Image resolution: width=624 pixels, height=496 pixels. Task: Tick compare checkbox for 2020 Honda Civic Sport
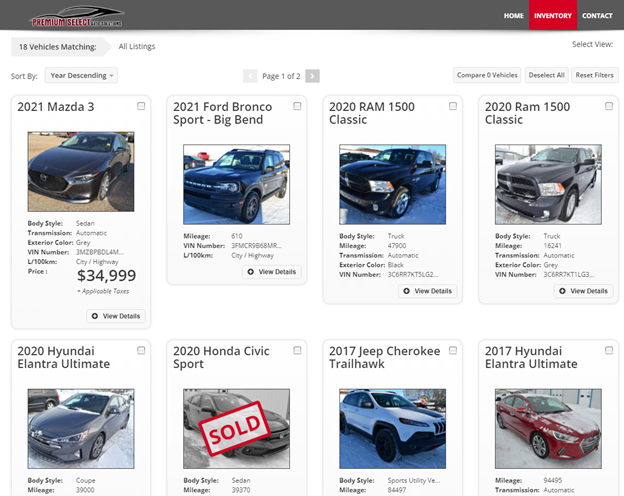click(297, 350)
